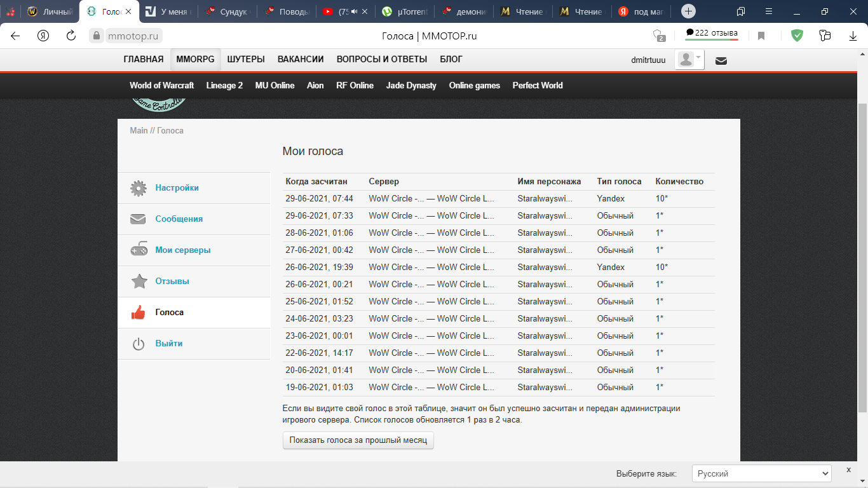Click the bookmark icon in address bar
Viewport: 868px width, 488px height.
(761, 36)
